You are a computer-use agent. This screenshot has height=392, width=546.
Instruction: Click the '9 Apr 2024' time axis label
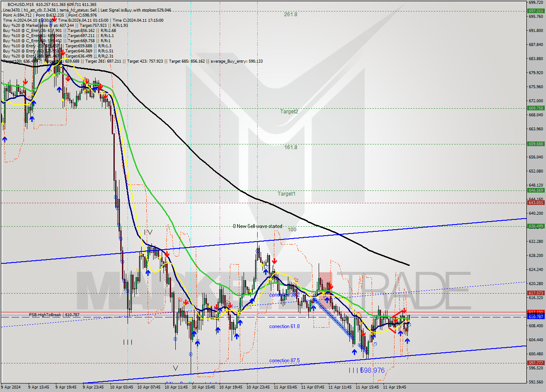pyautogui.click(x=11, y=387)
